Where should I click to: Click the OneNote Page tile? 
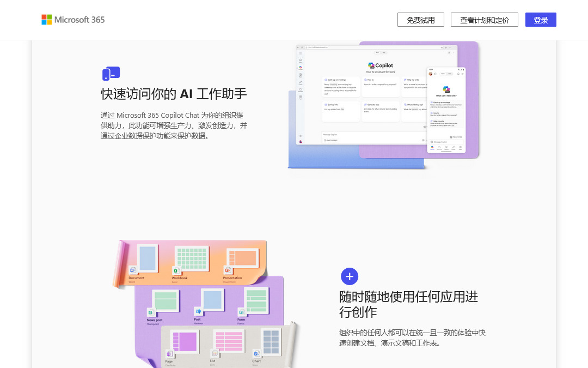181,347
